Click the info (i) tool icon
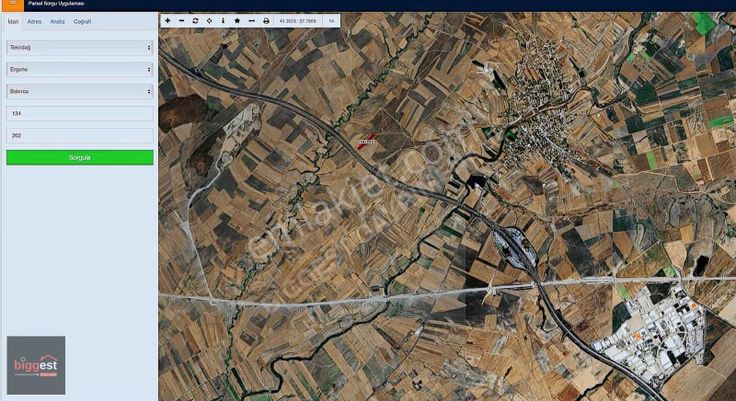 (x=223, y=21)
